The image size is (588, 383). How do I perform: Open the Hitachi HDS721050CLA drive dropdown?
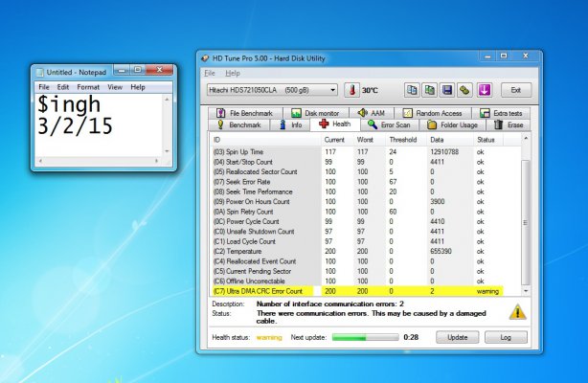click(x=272, y=90)
